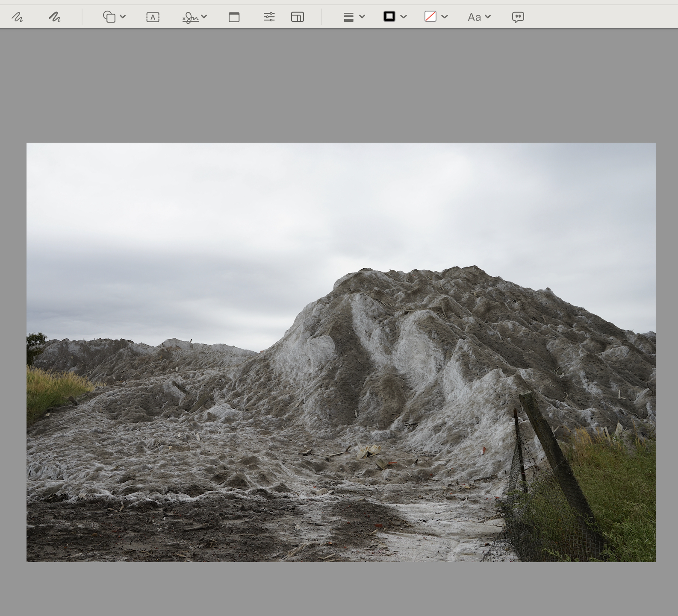
Task: Add a Note with the window icon
Action: point(234,17)
